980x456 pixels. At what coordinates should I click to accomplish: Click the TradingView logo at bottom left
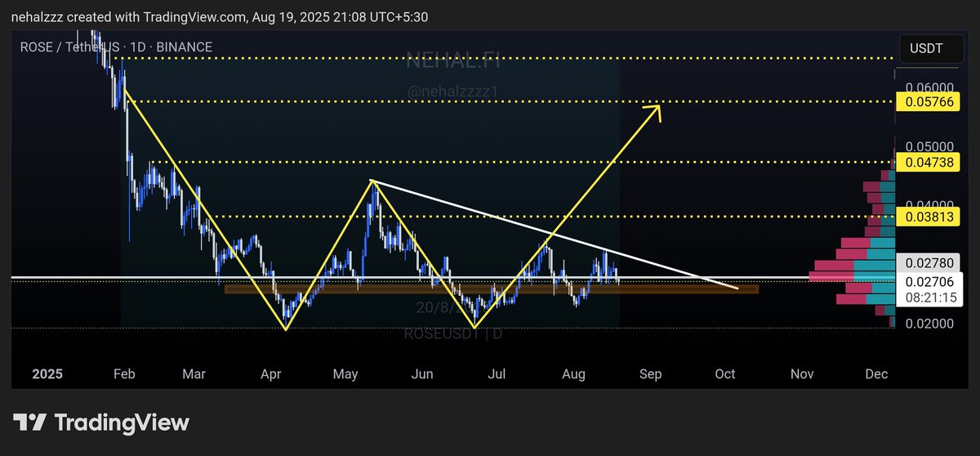tap(101, 422)
